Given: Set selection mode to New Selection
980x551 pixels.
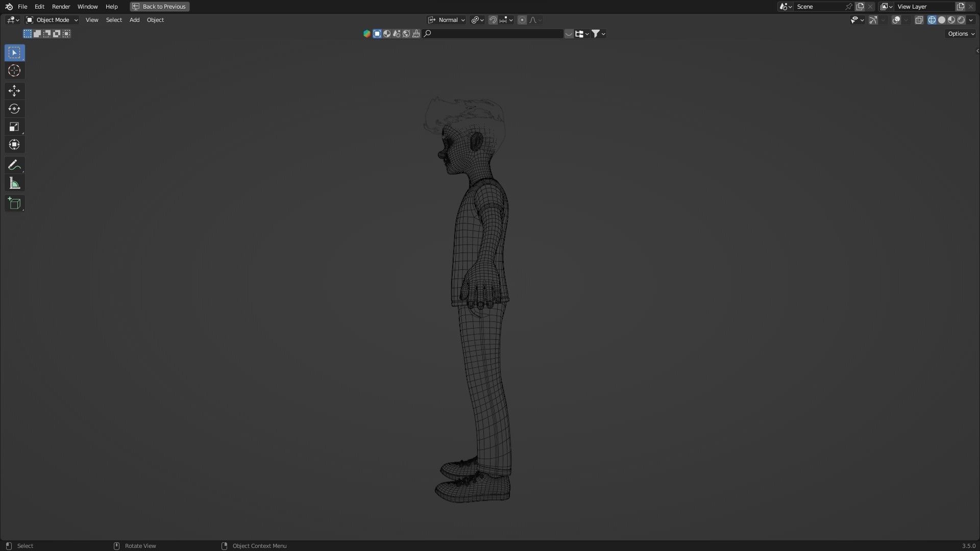Looking at the screenshot, I should [x=28, y=34].
